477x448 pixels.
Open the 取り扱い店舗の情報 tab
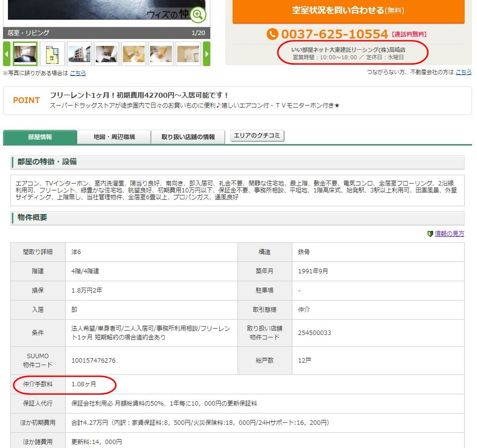pyautogui.click(x=188, y=137)
